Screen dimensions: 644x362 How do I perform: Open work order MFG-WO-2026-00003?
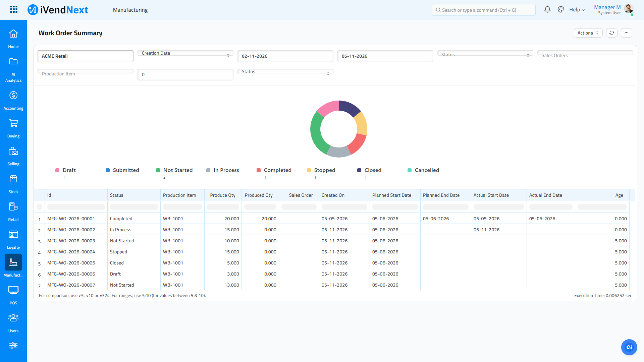click(x=71, y=241)
